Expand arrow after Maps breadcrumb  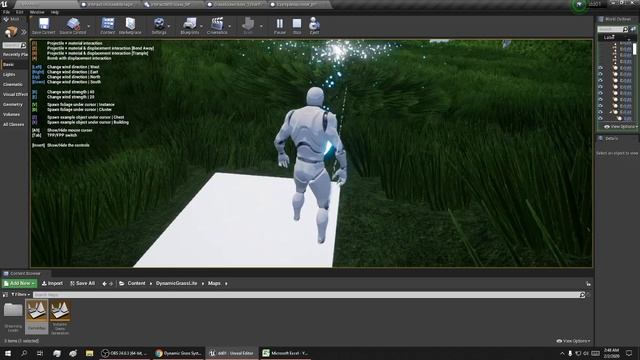tap(226, 284)
